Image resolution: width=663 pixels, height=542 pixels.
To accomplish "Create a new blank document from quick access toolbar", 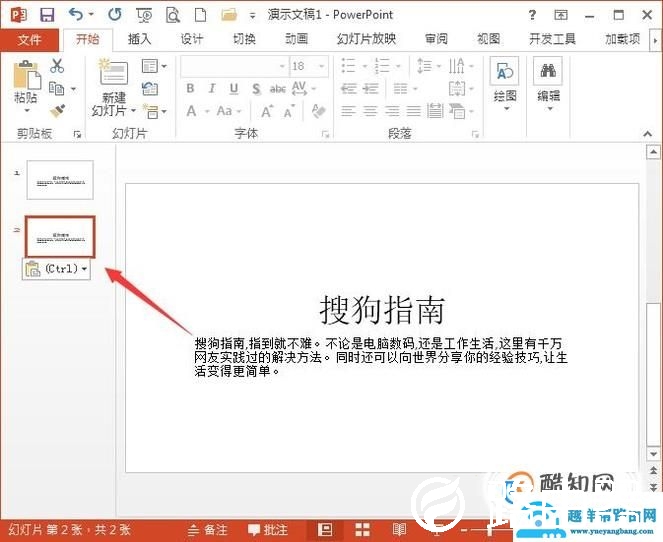I will (200, 15).
